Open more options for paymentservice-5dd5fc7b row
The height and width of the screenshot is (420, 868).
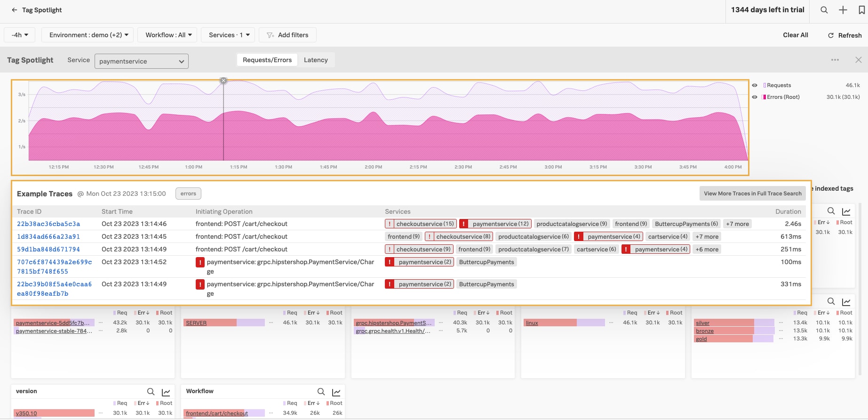pos(101,323)
